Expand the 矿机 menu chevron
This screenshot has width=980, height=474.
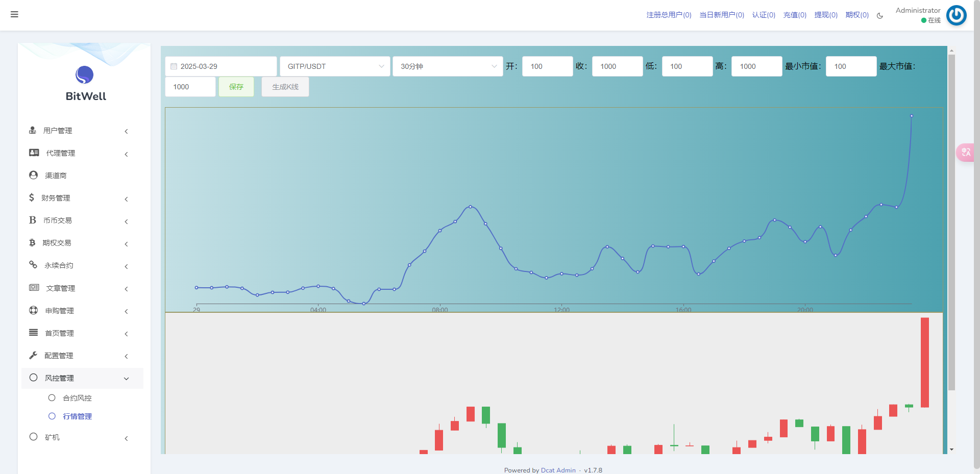click(x=126, y=438)
